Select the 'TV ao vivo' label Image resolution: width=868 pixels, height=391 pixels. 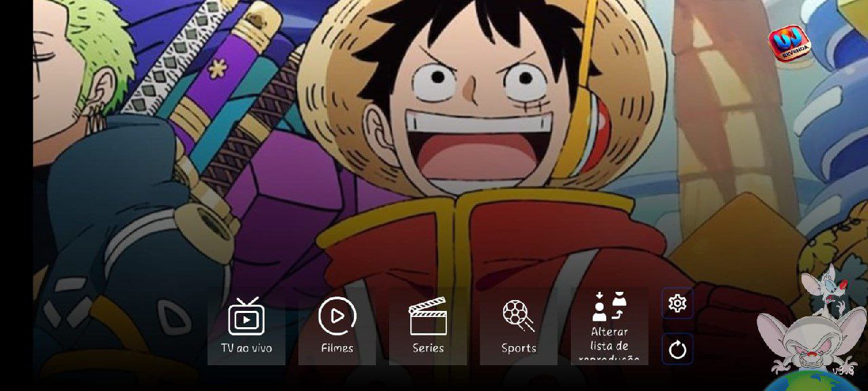coord(246,348)
